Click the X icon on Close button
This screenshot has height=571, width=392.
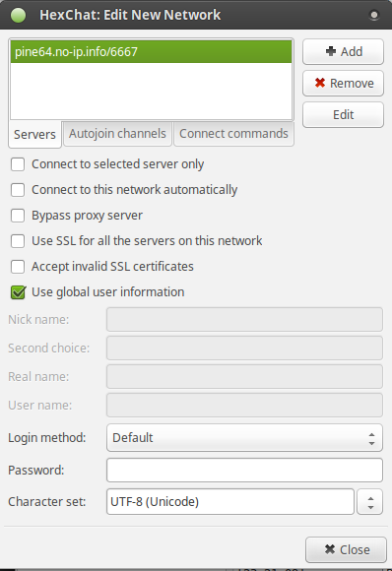(x=330, y=549)
